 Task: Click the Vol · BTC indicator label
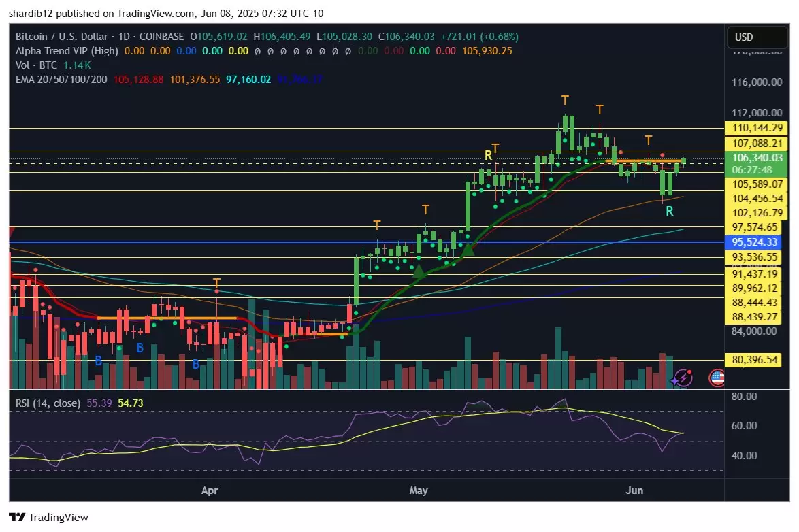(36, 65)
